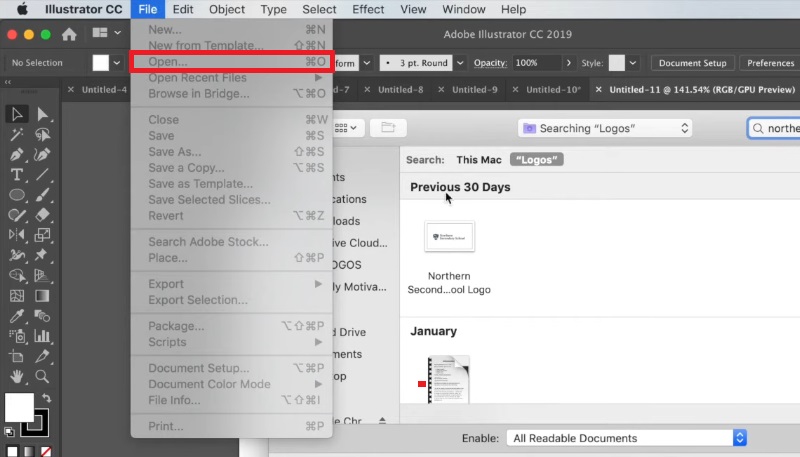Switch to the Untitled-9 tab

[474, 89]
